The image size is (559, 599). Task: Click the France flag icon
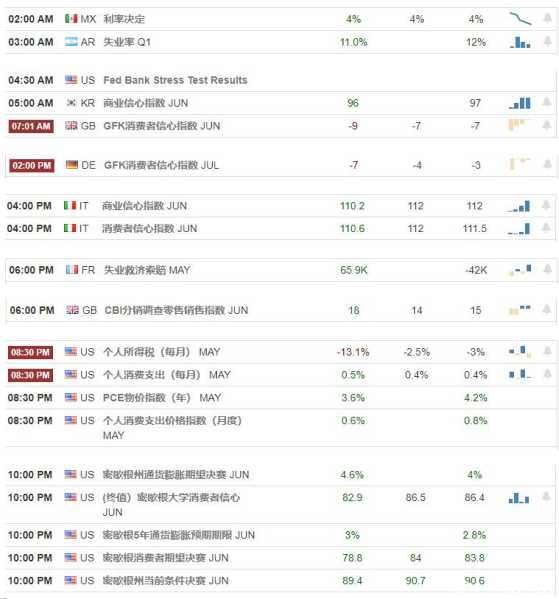coord(72,270)
